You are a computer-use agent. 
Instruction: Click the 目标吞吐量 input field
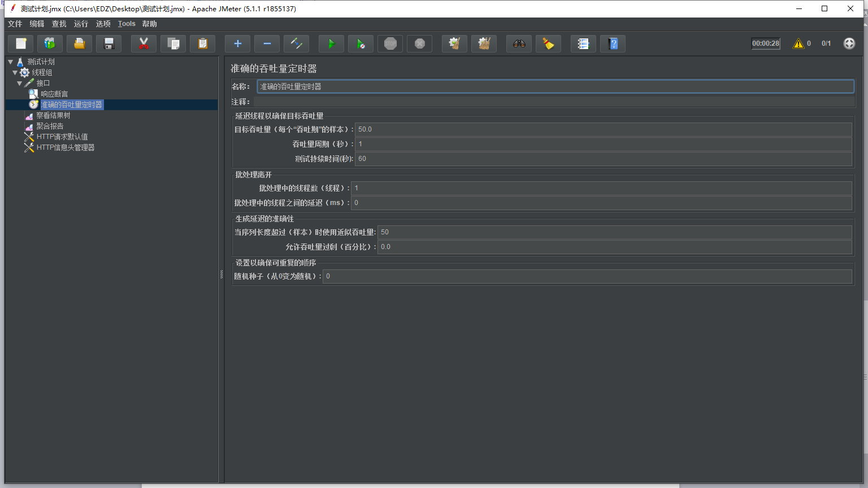[x=602, y=129]
